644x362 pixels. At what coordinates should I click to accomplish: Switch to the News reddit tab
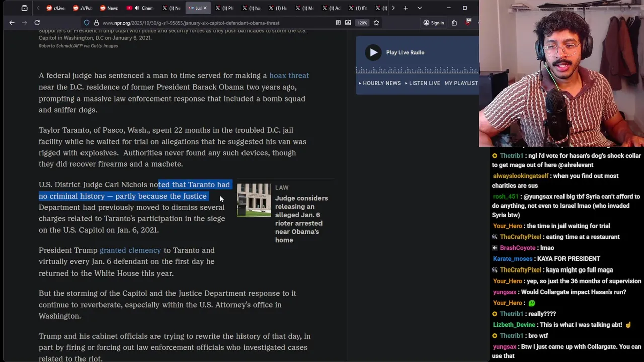[109, 8]
